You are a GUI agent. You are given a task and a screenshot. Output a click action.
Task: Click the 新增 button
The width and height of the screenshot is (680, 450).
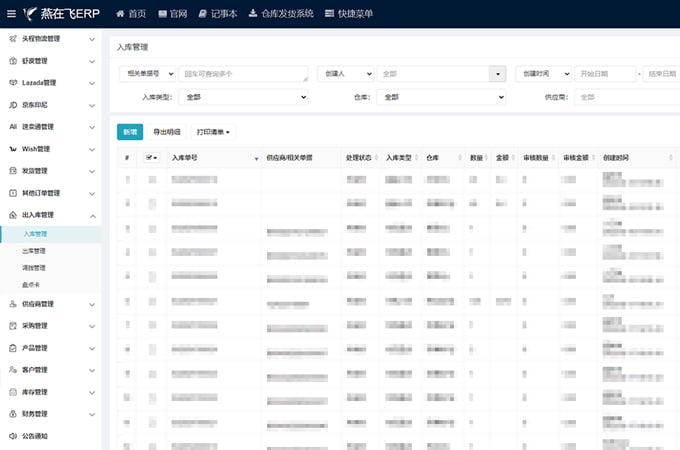[x=130, y=132]
